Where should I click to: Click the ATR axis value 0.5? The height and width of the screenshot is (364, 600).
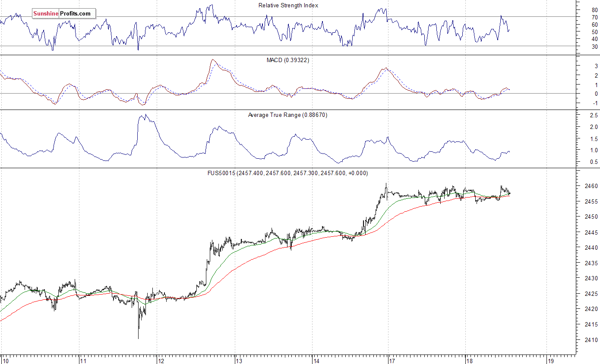594,162
